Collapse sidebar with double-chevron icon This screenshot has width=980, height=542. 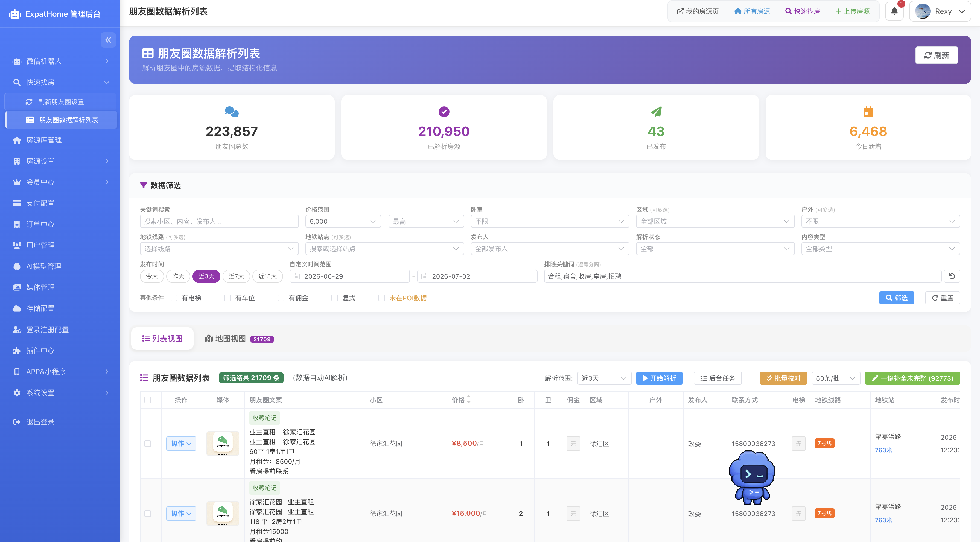pyautogui.click(x=108, y=40)
